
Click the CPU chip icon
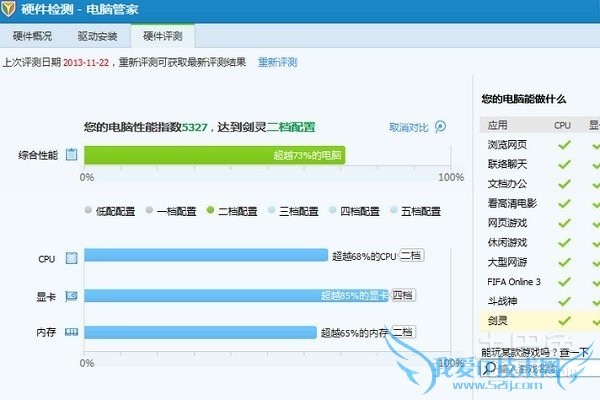pyautogui.click(x=72, y=258)
